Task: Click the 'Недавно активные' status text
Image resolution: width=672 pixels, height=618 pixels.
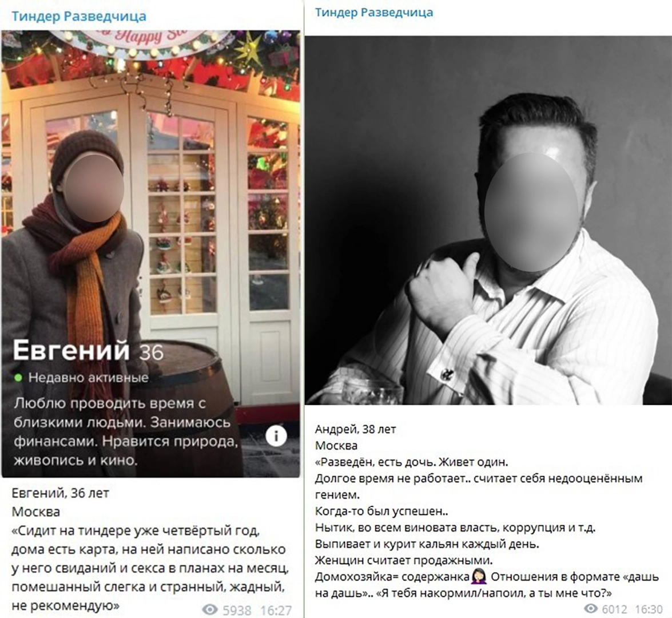Action: coord(88,378)
